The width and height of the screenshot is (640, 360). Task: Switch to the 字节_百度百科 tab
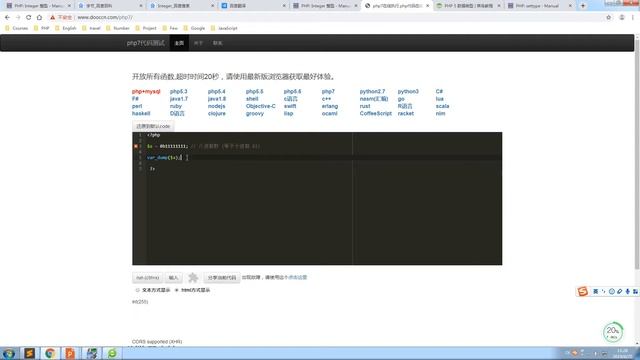109,6
